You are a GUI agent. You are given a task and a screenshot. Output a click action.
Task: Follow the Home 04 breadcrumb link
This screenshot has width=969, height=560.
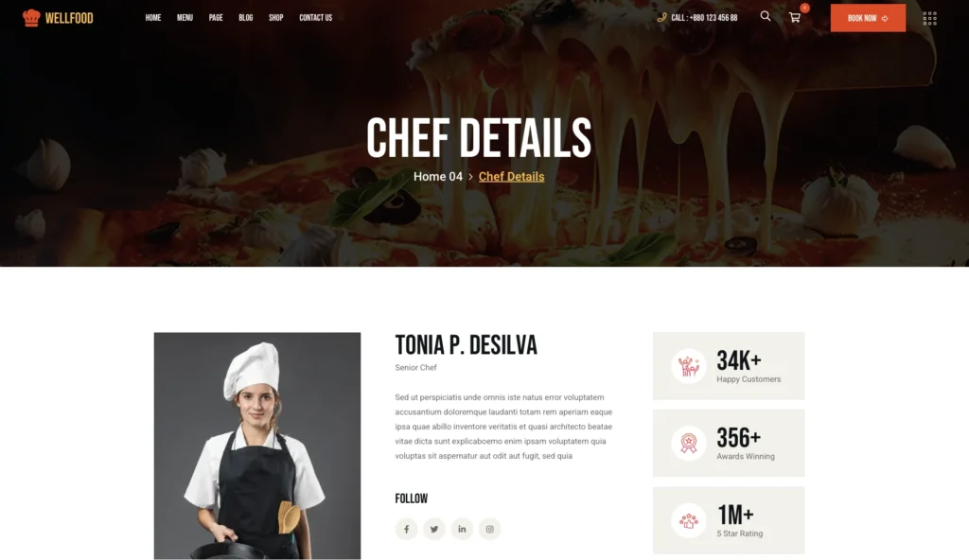(437, 177)
